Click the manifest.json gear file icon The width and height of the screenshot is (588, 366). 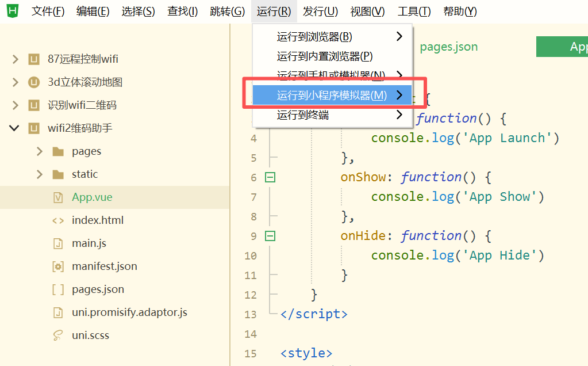pyautogui.click(x=58, y=266)
